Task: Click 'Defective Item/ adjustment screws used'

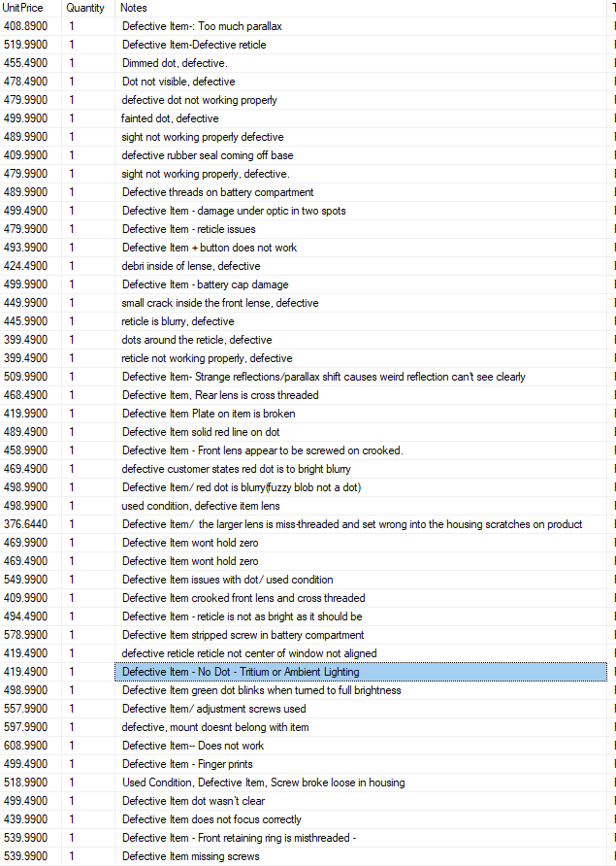Action: coord(361,709)
